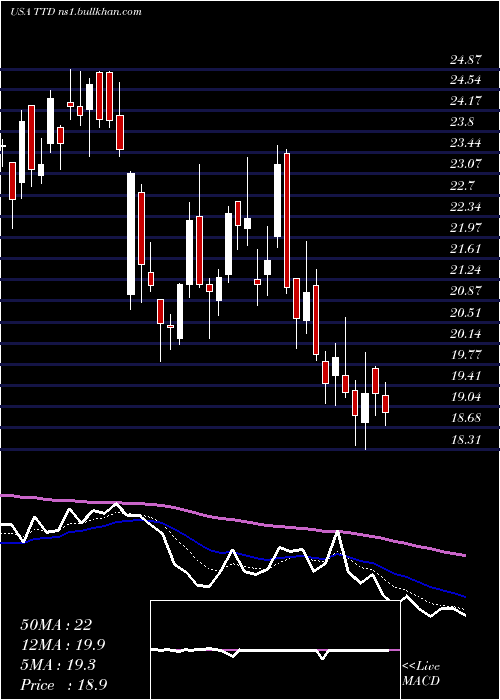Click the last red candlestick on the right
The height and width of the screenshot is (700, 500).
click(386, 404)
